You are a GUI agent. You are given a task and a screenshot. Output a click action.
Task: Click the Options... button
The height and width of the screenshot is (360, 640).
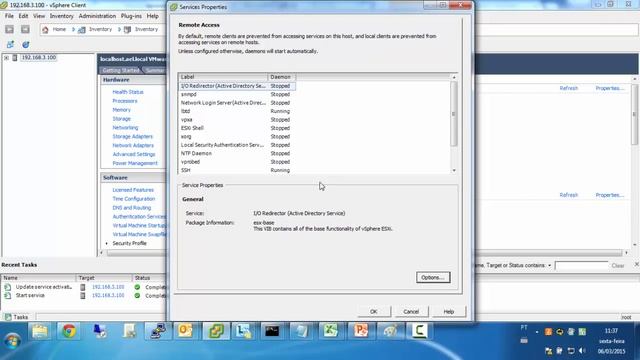point(433,278)
